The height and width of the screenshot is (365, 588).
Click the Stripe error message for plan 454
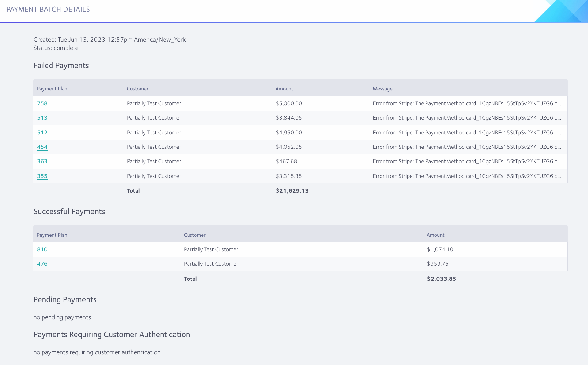coord(467,147)
